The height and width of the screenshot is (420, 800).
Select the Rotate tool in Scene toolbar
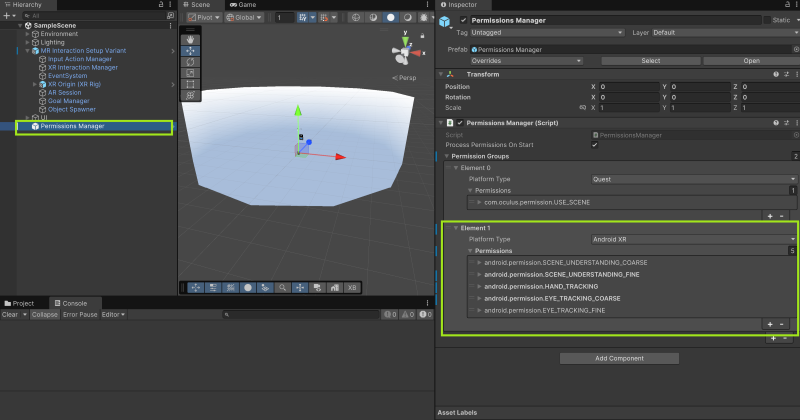[191, 62]
